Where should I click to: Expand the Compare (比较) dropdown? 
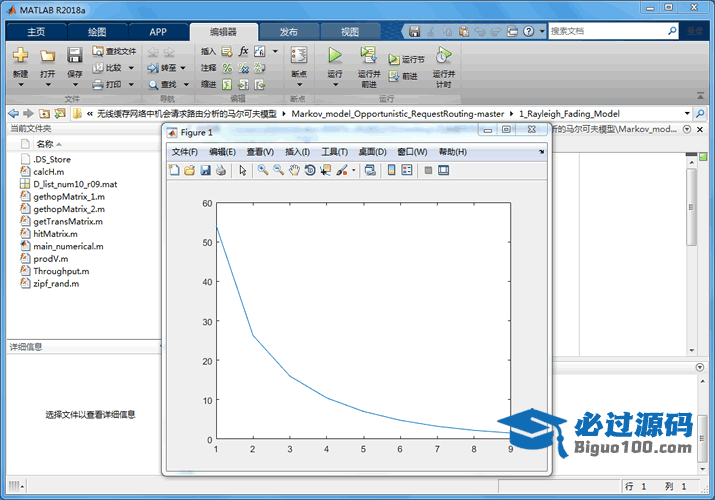[x=131, y=68]
